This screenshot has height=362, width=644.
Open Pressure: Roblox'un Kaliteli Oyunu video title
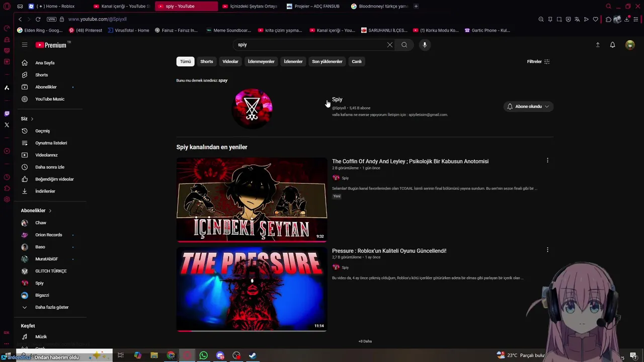(389, 251)
